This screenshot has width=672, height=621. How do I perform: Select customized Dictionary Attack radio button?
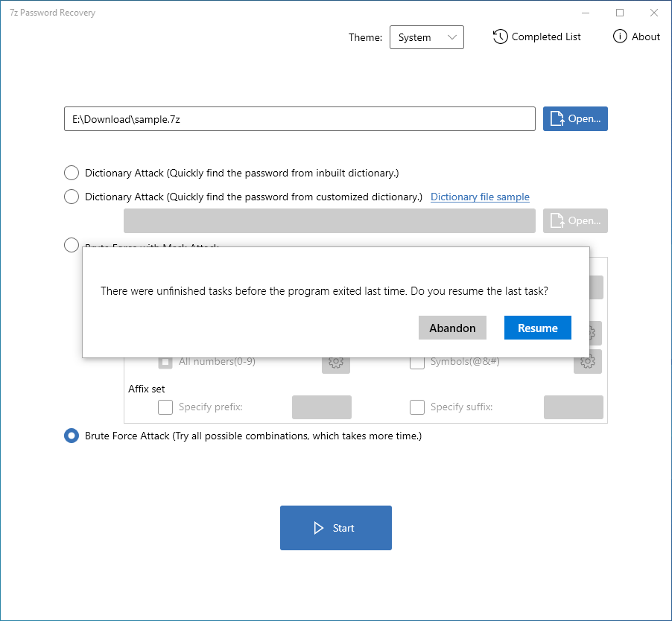[72, 197]
